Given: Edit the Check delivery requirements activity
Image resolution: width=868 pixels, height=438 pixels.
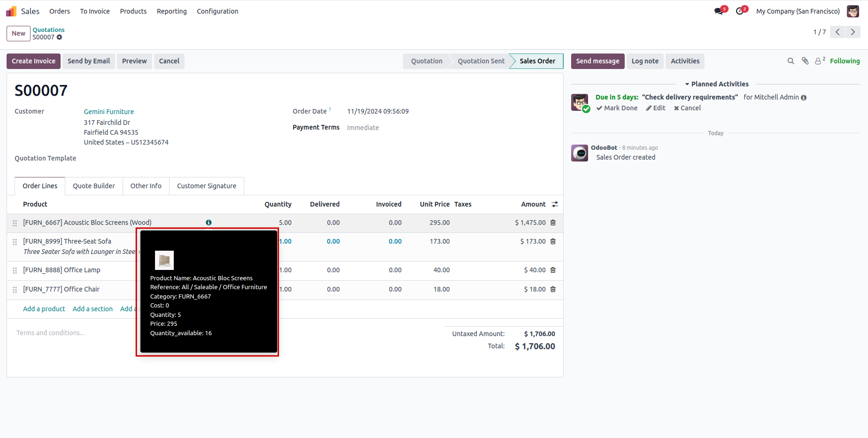Looking at the screenshot, I should 655,108.
